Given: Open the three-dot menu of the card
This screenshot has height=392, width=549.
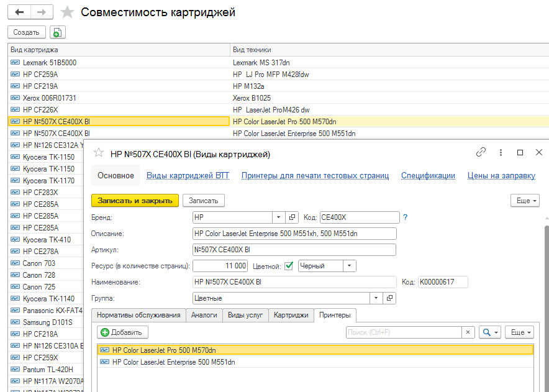Looking at the screenshot, I should click(x=501, y=152).
